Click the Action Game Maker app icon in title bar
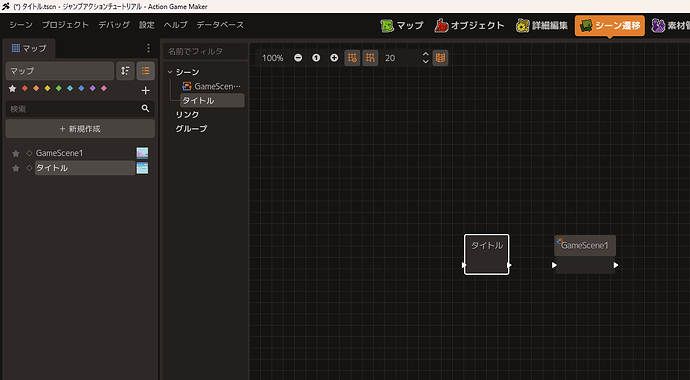 pos(6,6)
